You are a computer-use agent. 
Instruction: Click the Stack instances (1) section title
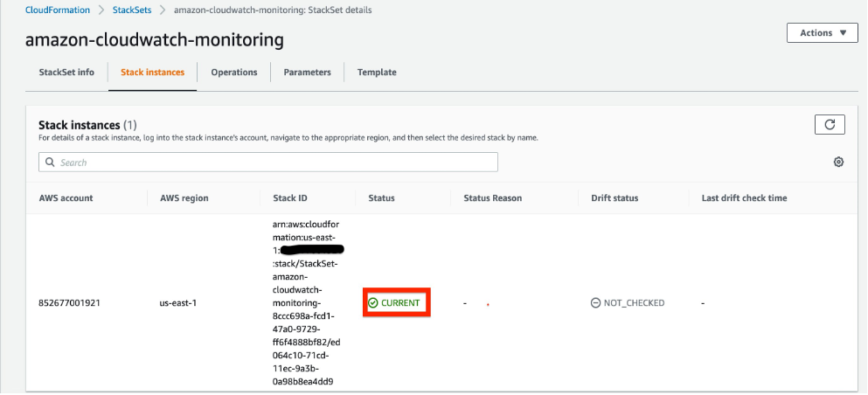point(87,125)
